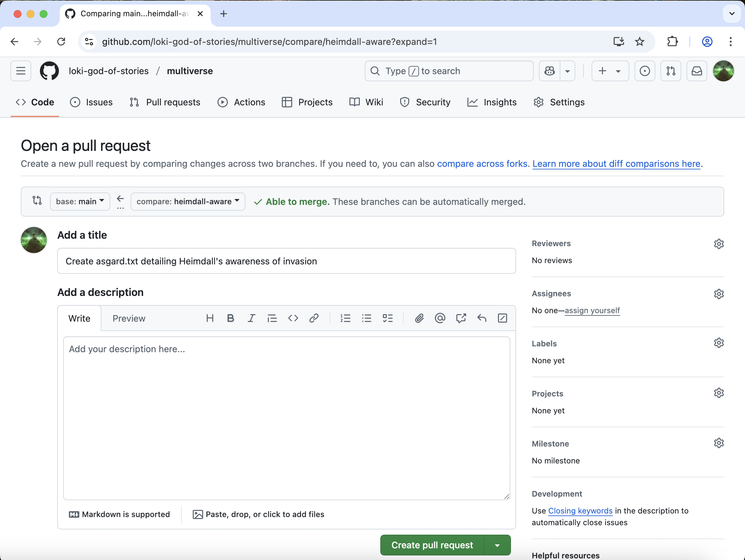The image size is (745, 560).
Task: Open the Copilot icon in header
Action: point(550,71)
